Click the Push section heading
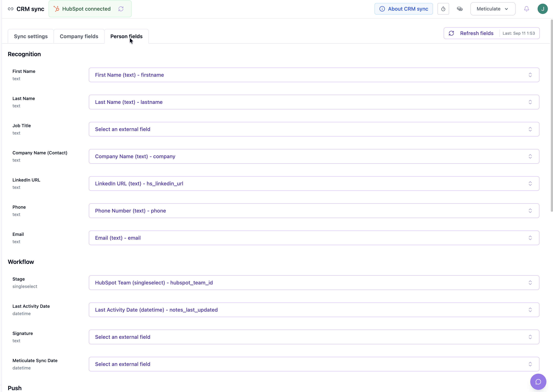553x392 pixels. point(15,388)
